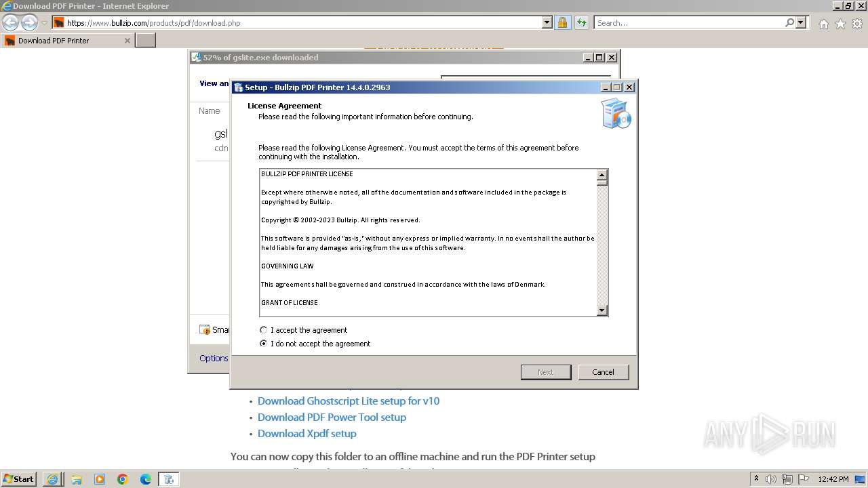Open IE Home page icon
Screen dimensions: 868x488
coord(823,24)
